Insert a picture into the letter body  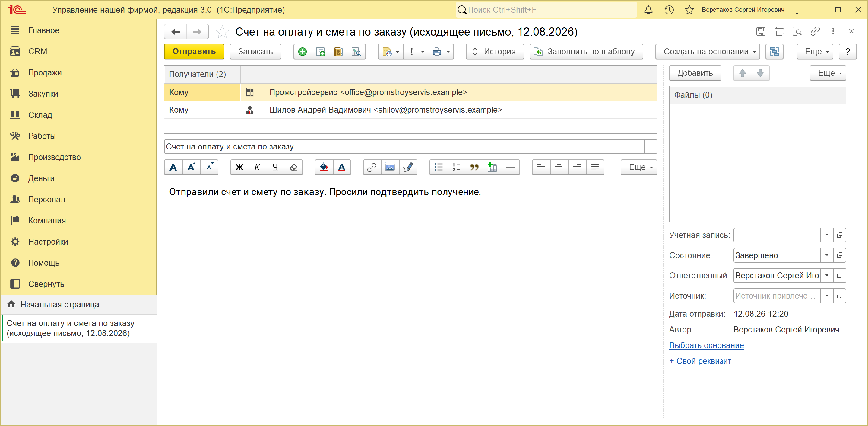coord(390,167)
